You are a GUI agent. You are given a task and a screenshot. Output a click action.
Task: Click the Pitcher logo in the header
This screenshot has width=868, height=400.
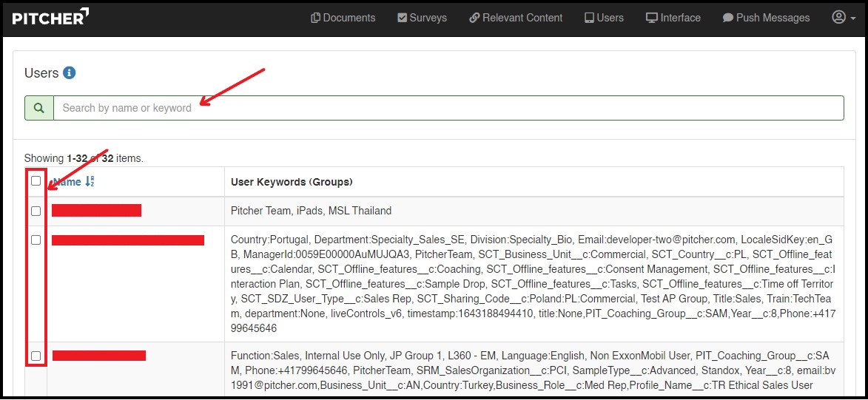tap(50, 16)
